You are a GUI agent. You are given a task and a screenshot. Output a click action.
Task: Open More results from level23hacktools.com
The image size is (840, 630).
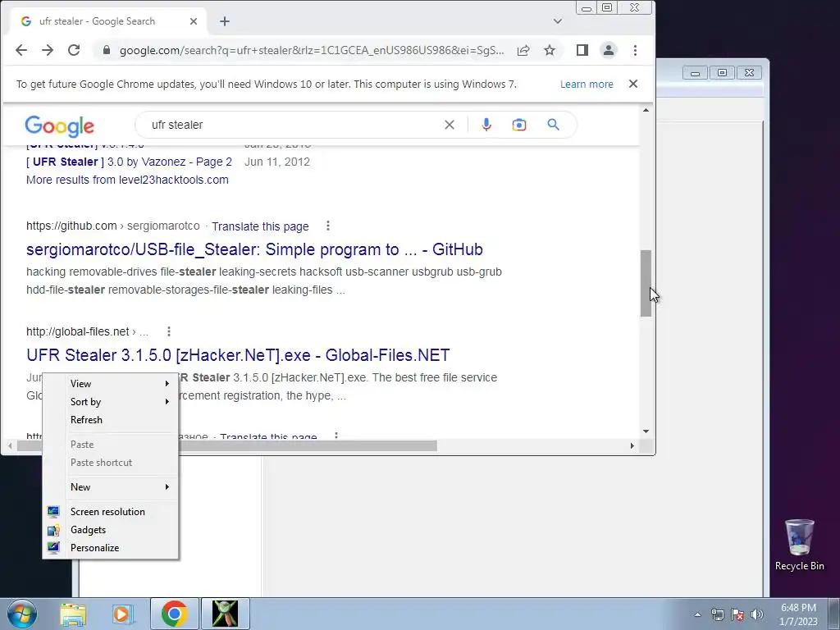click(x=127, y=180)
